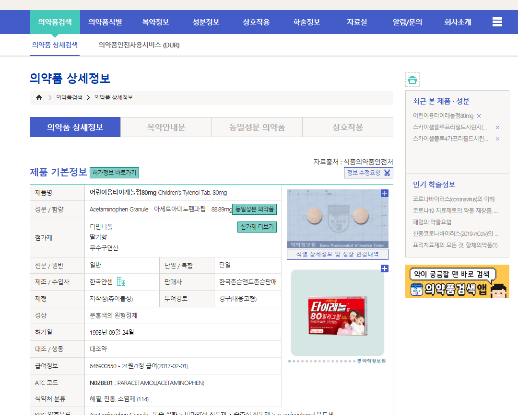Remove 스카이셀플루프리필드시린지 from recent list
This screenshot has height=420, width=518.
point(497,128)
